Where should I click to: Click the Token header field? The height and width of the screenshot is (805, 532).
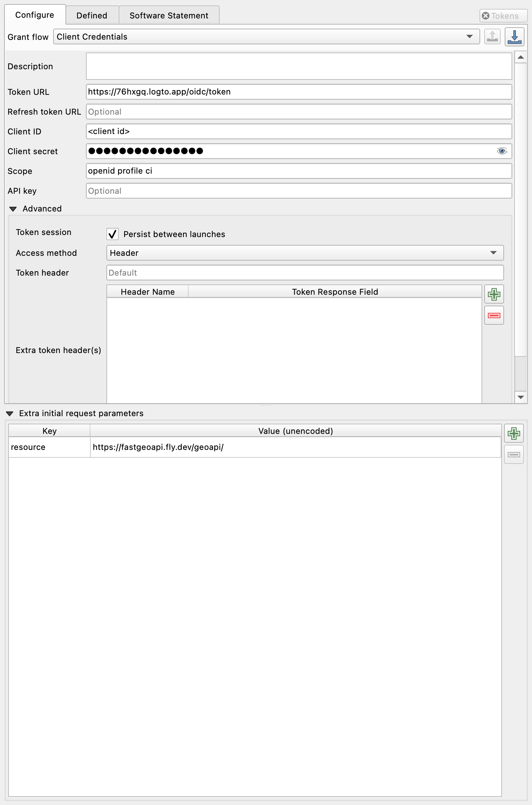[305, 273]
